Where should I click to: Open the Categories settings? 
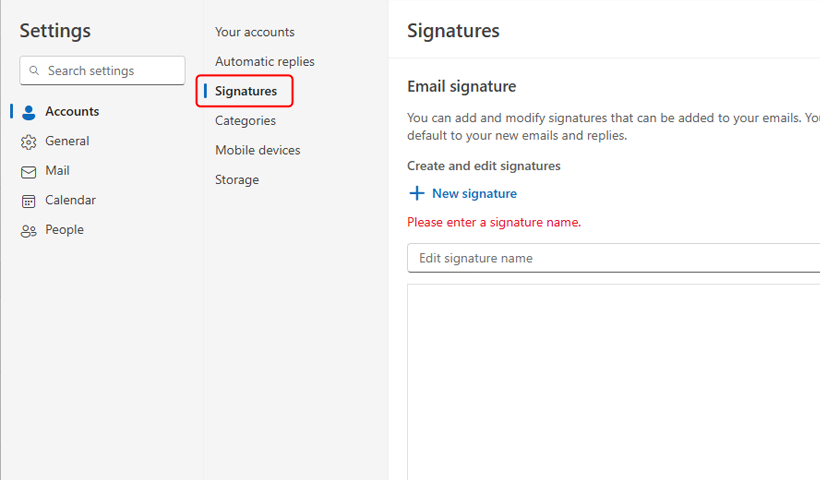tap(245, 121)
